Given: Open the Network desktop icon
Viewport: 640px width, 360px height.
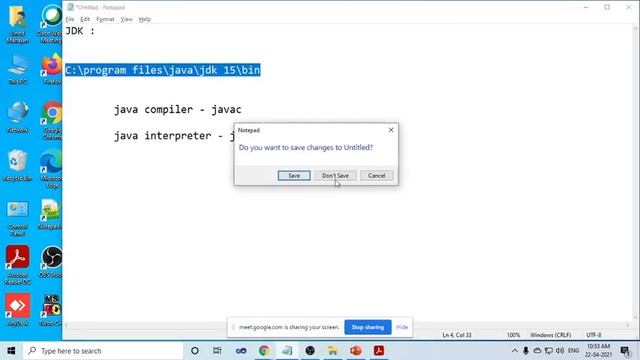Looking at the screenshot, I should 18,118.
